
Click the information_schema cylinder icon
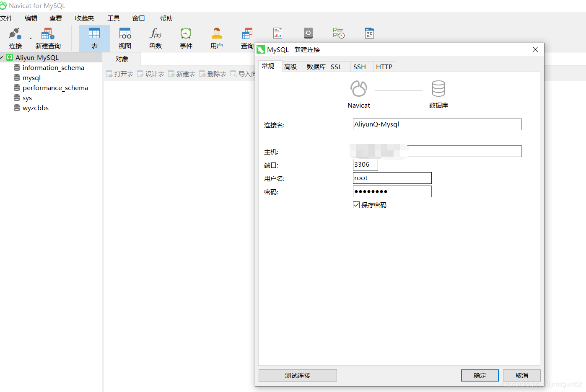point(17,67)
